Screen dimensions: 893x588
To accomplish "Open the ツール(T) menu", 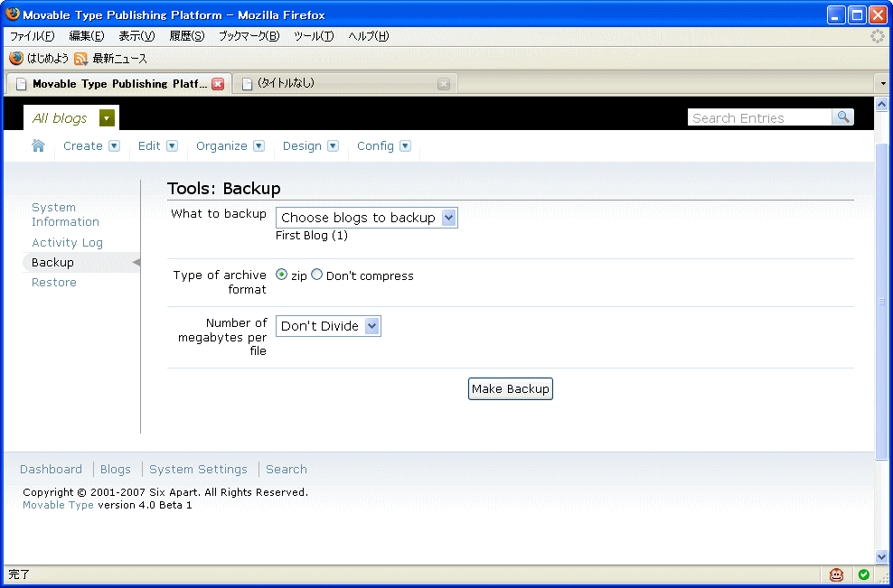I will 314,36.
